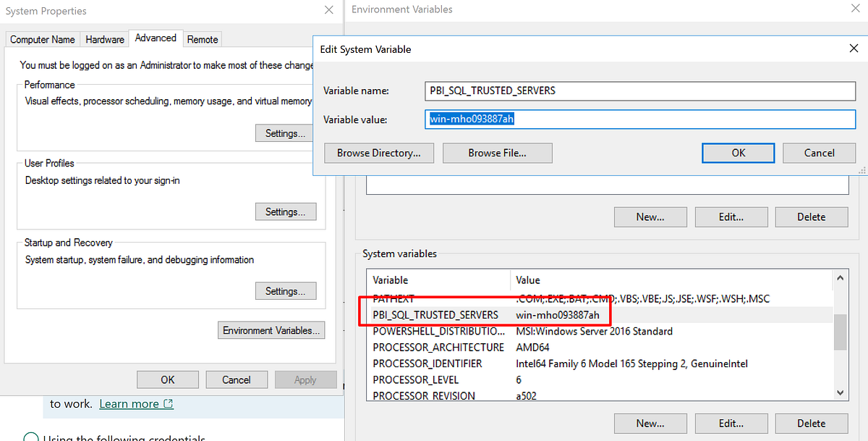Confirm the variable edit with OK

click(738, 153)
